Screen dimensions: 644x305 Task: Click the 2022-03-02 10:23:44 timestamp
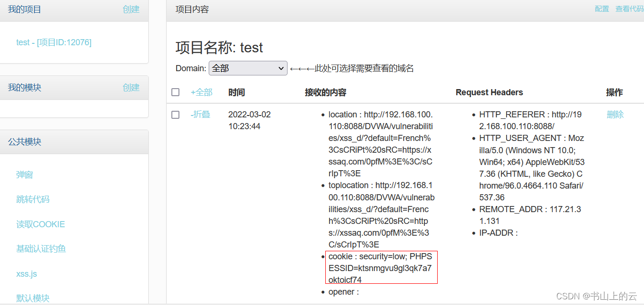pyautogui.click(x=249, y=121)
